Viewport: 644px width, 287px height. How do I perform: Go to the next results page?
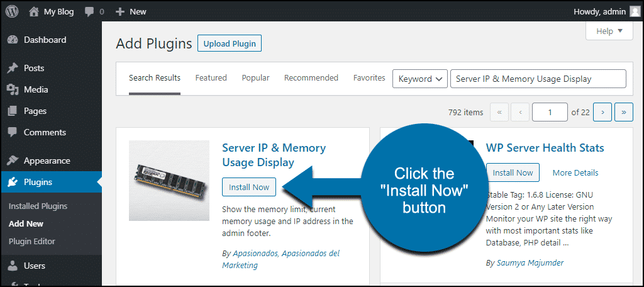coord(602,112)
